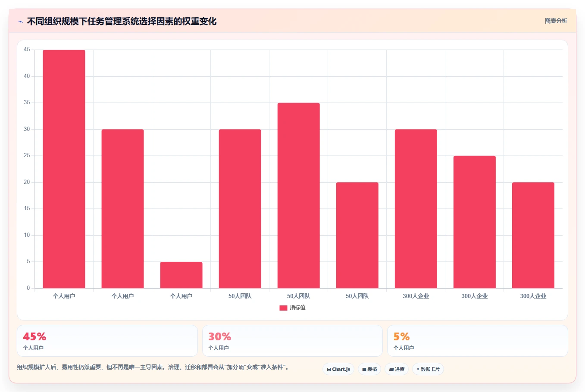Click the y-axis label 35

pos(27,103)
